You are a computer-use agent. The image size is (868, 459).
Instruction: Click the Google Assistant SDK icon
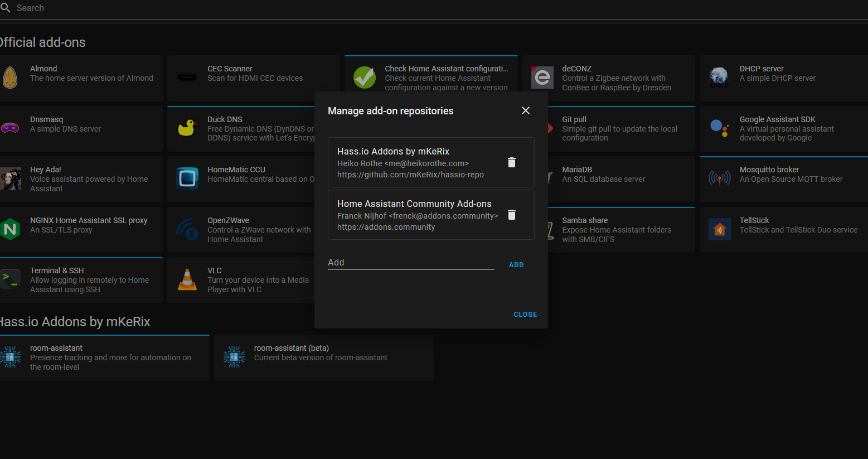720,128
